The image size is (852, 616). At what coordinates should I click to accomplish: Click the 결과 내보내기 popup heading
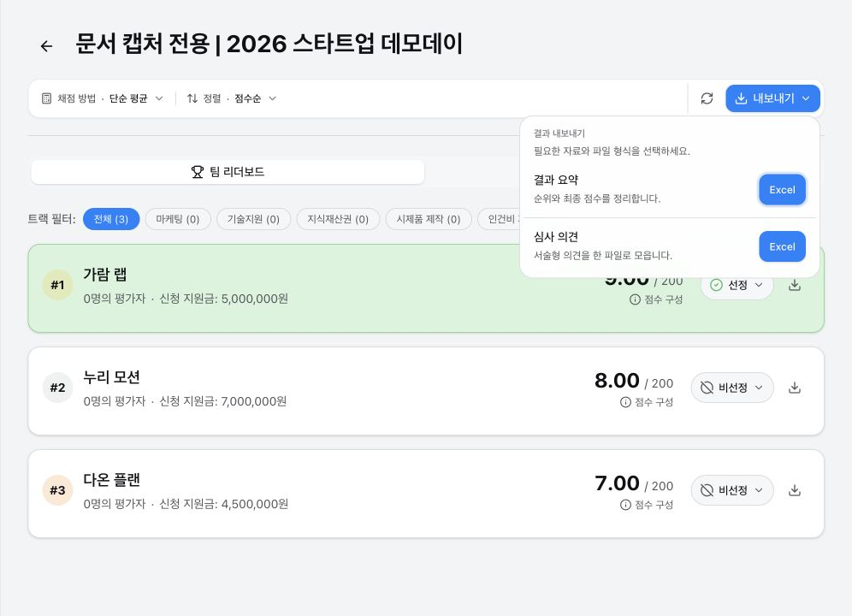point(559,133)
